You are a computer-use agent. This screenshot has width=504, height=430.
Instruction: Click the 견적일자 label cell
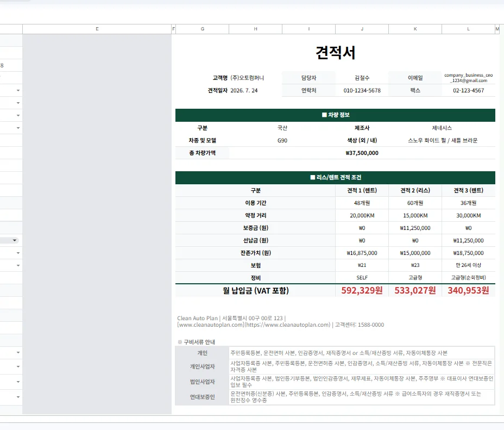click(217, 90)
